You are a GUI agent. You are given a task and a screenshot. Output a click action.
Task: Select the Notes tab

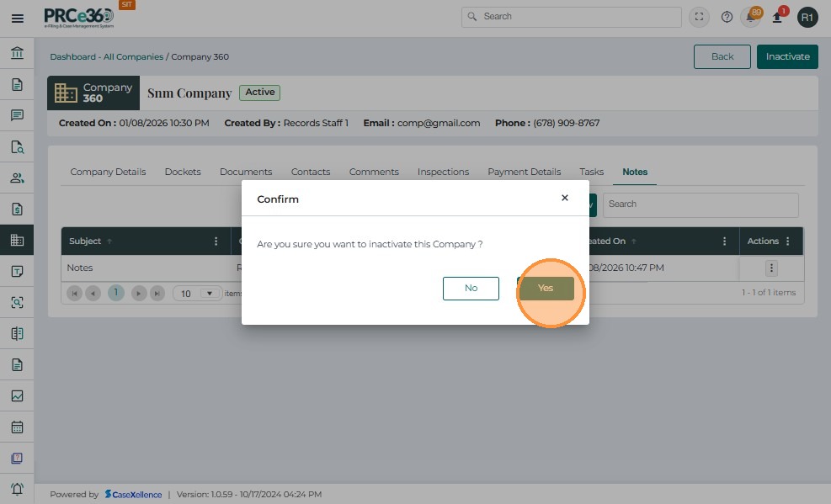tap(635, 172)
